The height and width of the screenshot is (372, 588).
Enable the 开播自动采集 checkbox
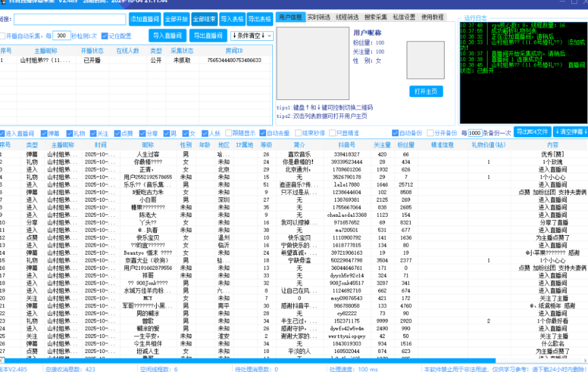(4, 35)
